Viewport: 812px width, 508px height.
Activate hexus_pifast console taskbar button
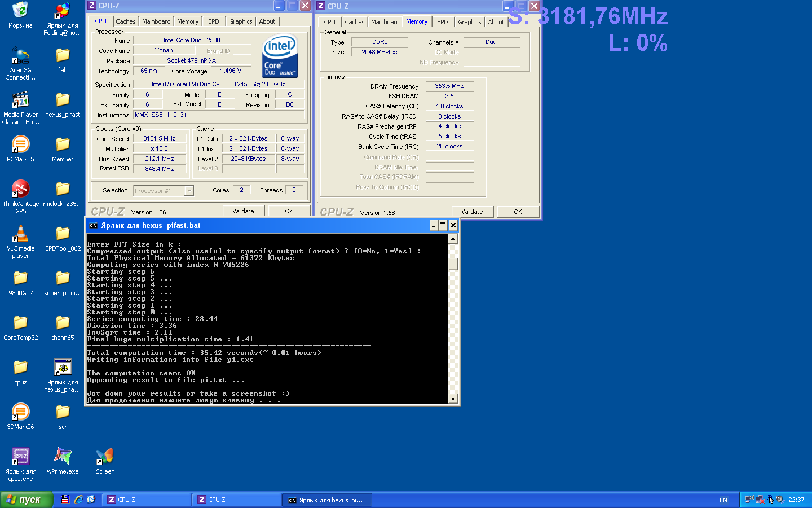point(328,500)
